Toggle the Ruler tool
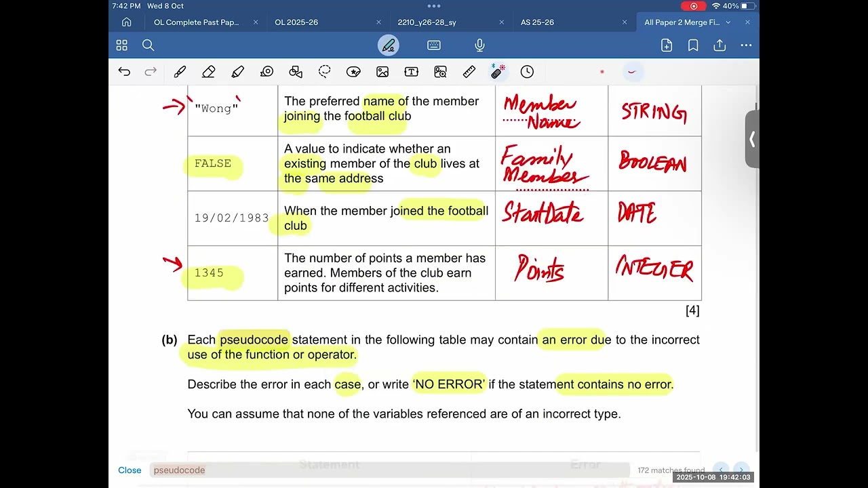This screenshot has width=868, height=488. coord(469,72)
